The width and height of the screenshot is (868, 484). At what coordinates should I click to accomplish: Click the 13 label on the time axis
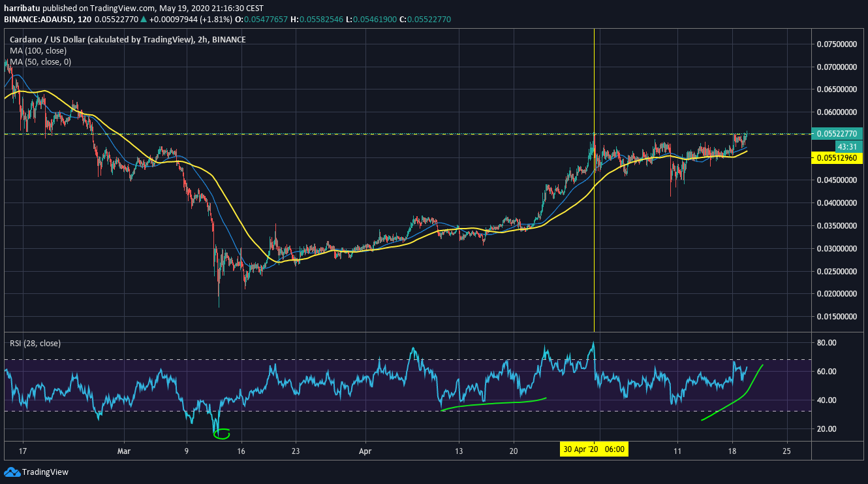(x=459, y=451)
